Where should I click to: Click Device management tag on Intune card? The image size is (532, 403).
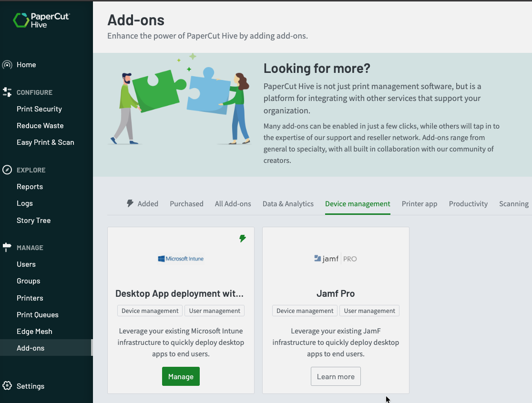[150, 311]
